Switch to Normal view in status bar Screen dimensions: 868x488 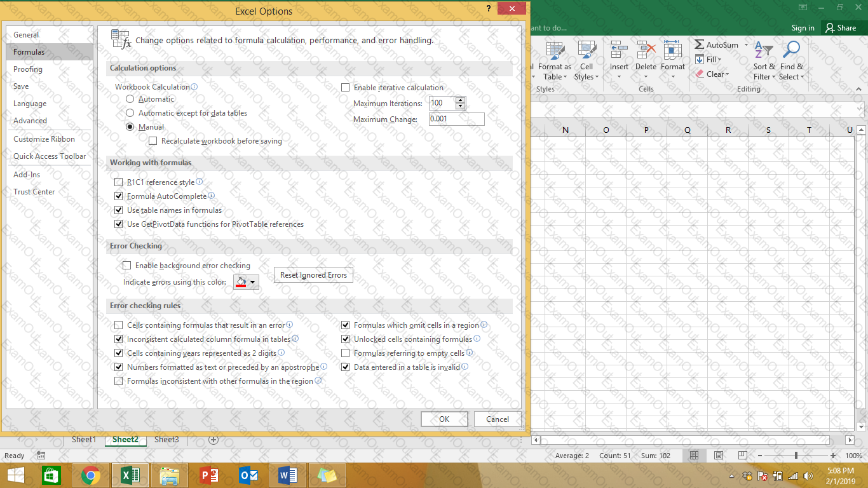point(694,456)
